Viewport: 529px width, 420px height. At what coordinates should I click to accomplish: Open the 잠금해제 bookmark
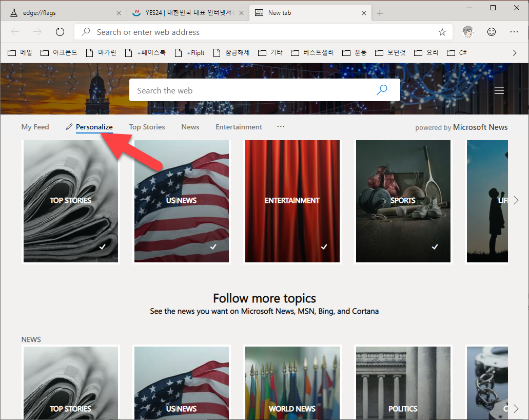[x=231, y=53]
